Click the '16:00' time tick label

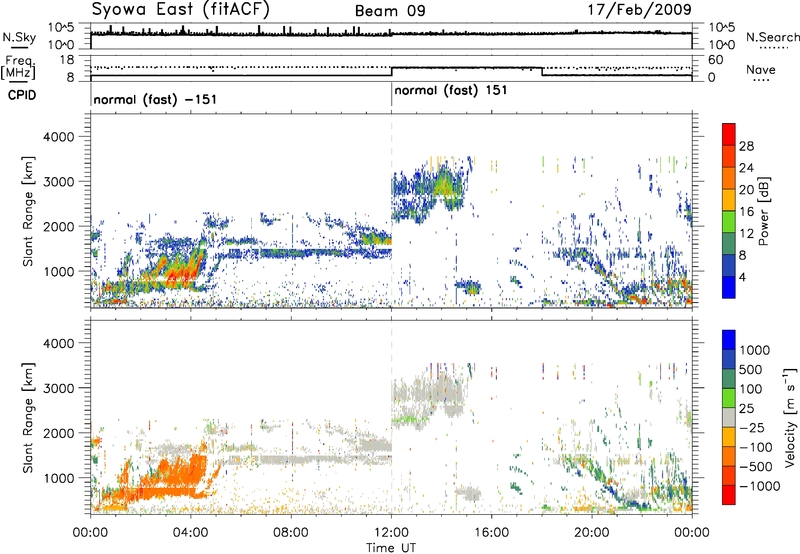[x=492, y=533]
